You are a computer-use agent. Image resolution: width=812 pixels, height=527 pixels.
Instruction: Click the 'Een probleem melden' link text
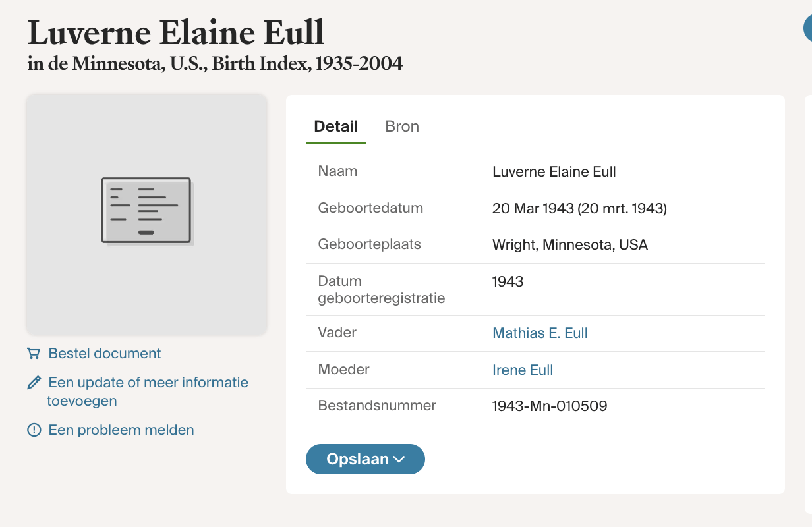coord(121,430)
